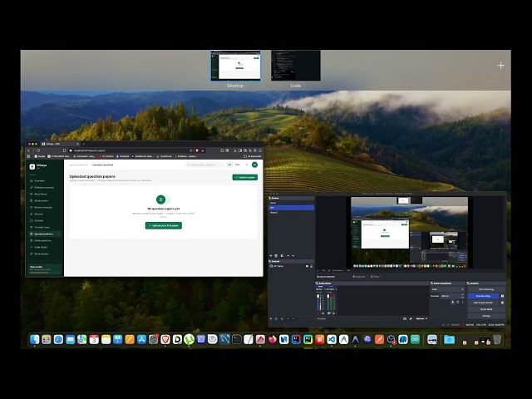Reload the page in the browser
This screenshot has width=532, height=399.
click(x=39, y=150)
